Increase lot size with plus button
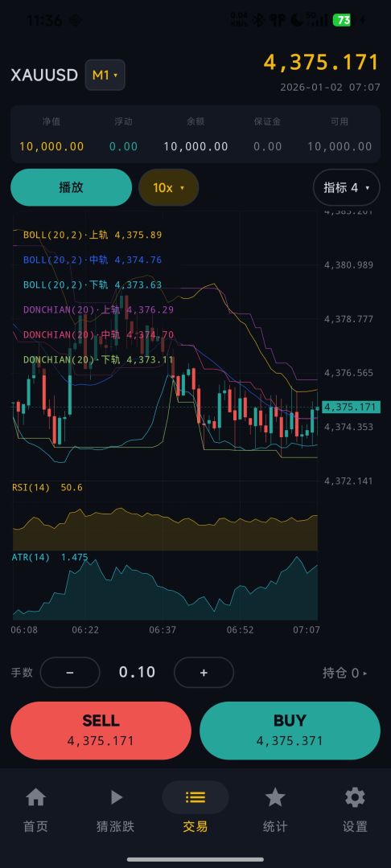Image resolution: width=391 pixels, height=868 pixels. [x=204, y=672]
